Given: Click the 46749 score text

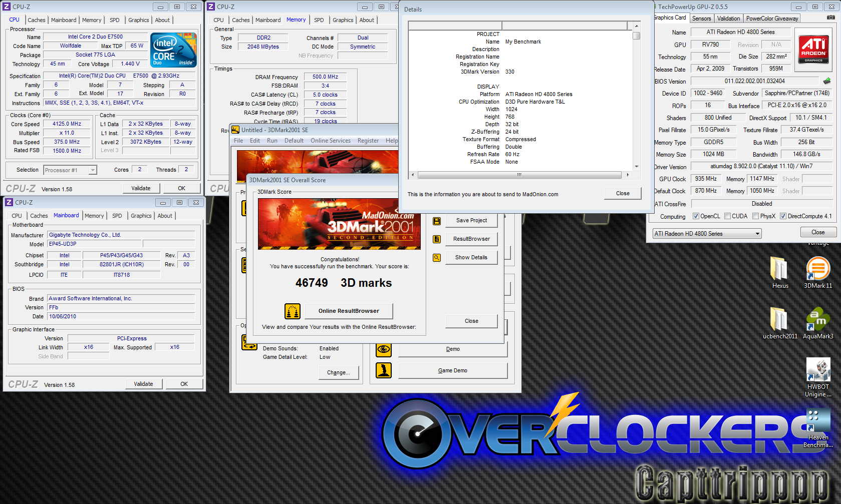Looking at the screenshot, I should coord(312,283).
